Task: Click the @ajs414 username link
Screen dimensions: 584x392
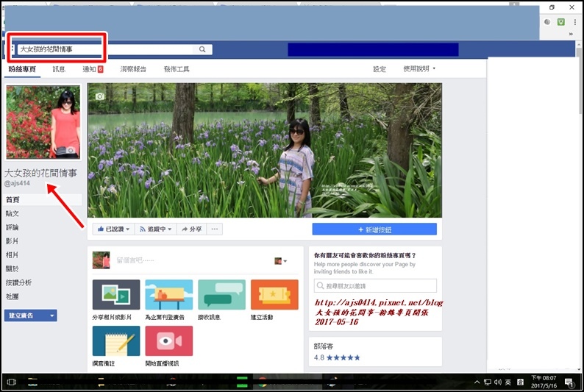Action: point(17,183)
